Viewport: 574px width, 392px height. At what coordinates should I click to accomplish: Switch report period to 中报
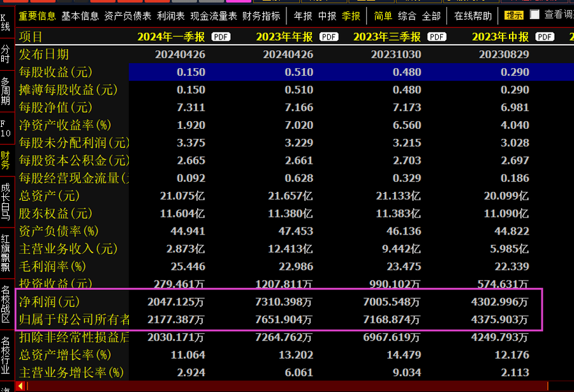[327, 16]
